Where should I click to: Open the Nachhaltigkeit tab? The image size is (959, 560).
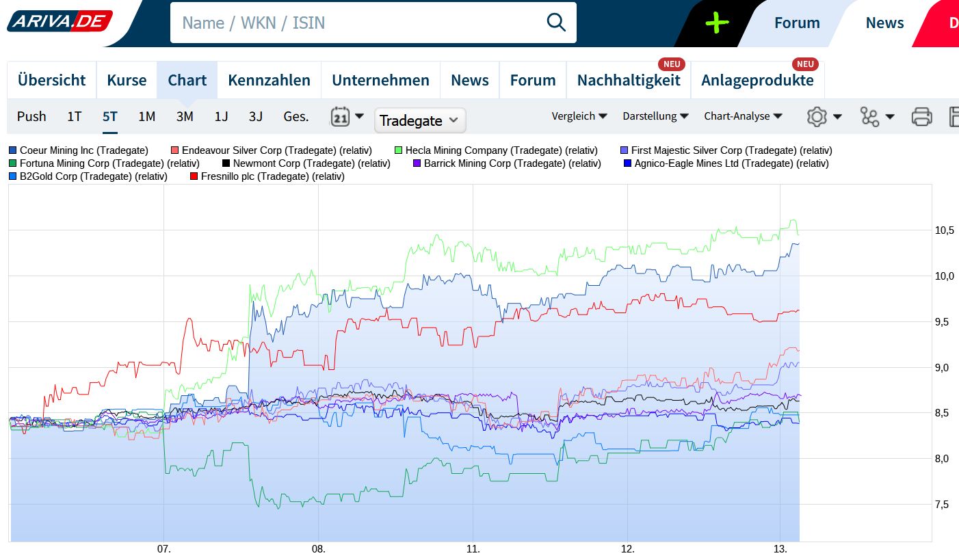(x=628, y=80)
